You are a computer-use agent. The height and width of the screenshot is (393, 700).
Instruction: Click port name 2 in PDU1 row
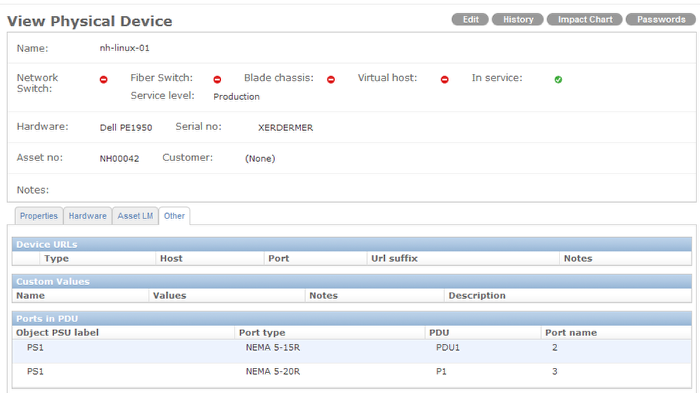[x=554, y=347]
